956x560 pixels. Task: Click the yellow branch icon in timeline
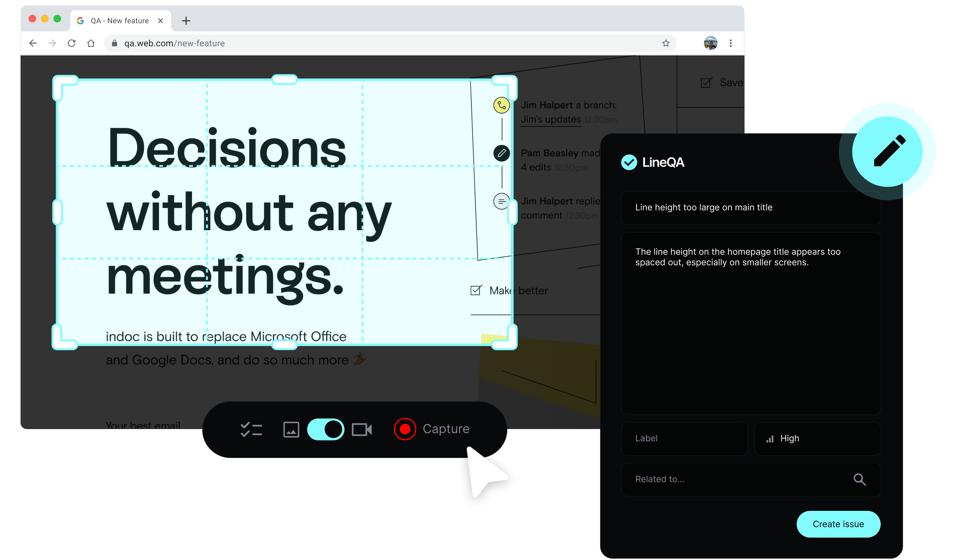tap(502, 105)
